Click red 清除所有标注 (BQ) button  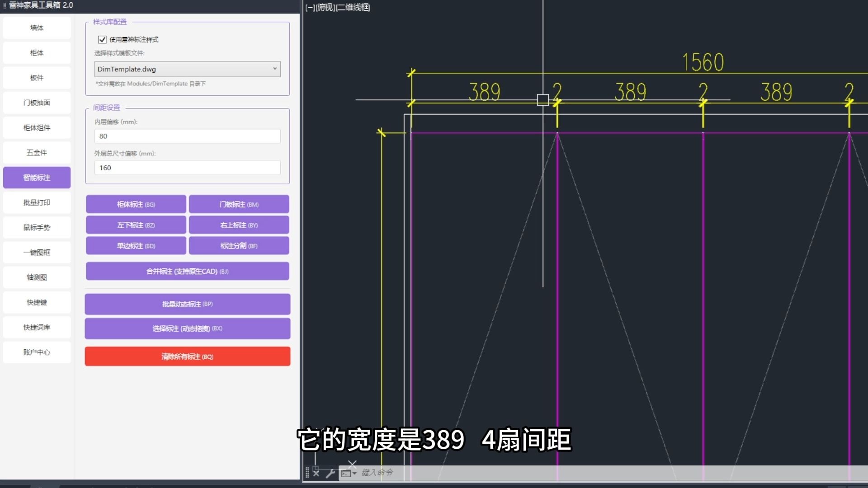click(x=188, y=357)
